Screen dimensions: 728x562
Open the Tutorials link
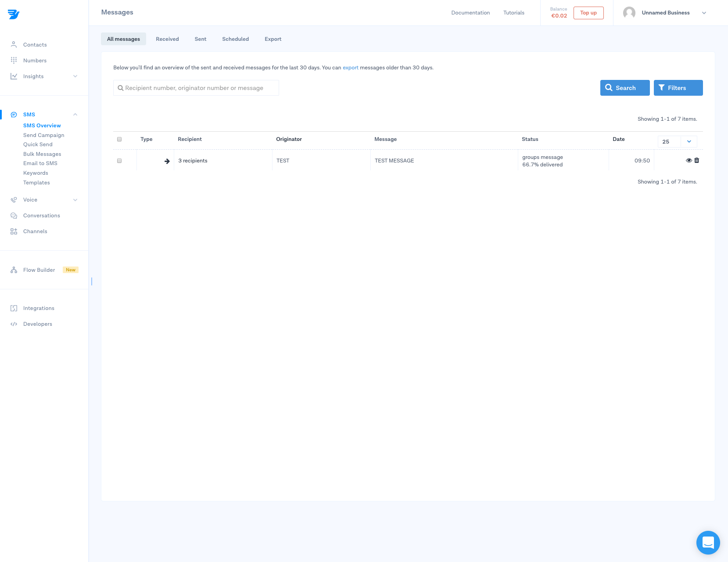(x=514, y=13)
